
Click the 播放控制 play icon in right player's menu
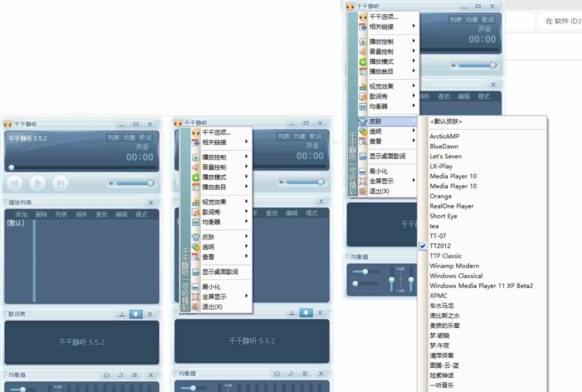click(x=363, y=42)
